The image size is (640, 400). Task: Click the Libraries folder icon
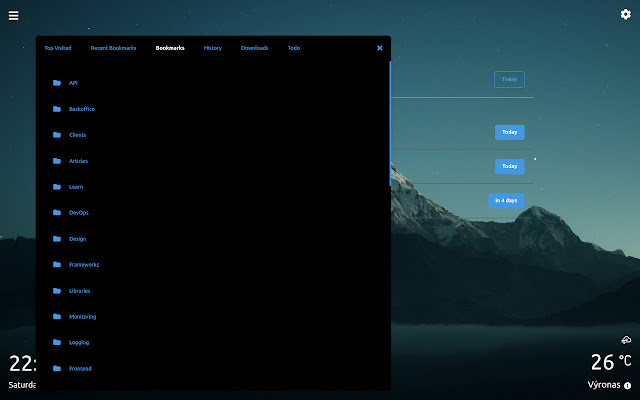[x=57, y=291]
